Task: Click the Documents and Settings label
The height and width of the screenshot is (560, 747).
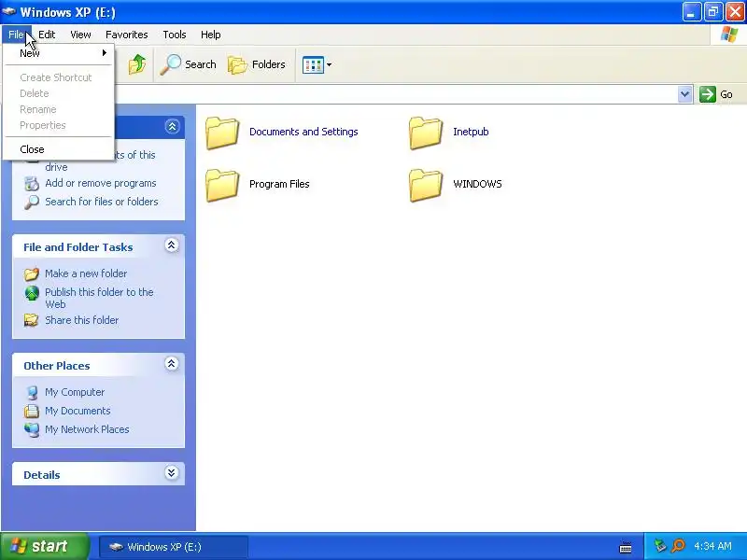Action: click(303, 132)
